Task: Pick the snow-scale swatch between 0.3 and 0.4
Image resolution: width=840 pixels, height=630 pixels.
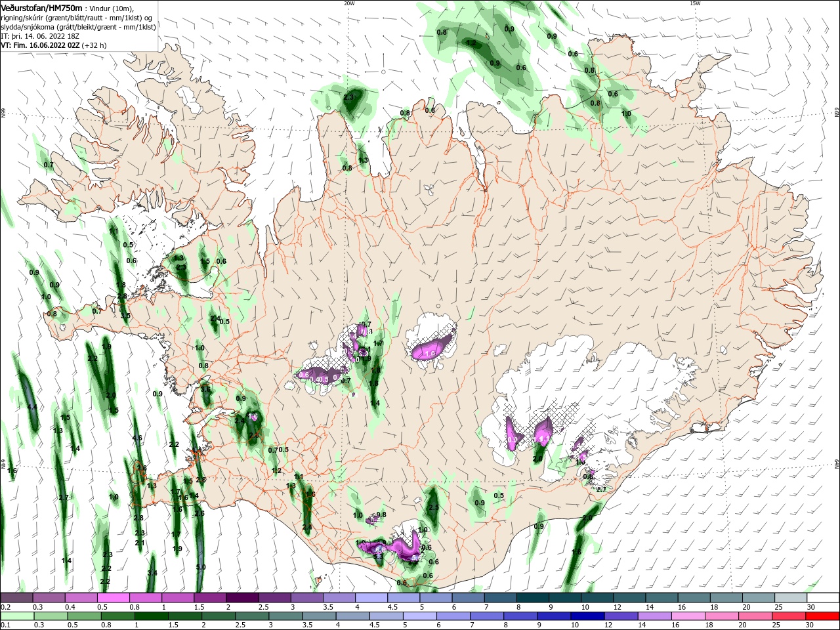Action: (49, 598)
